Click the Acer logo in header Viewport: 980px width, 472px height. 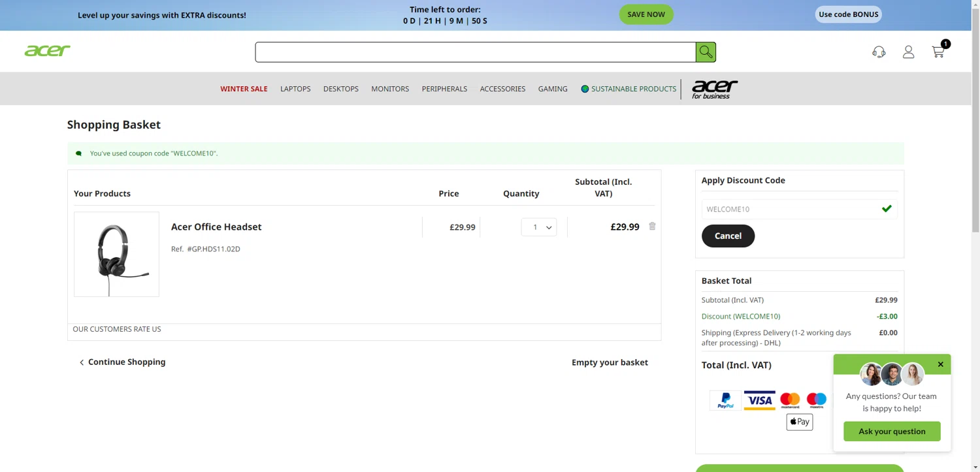pos(47,51)
